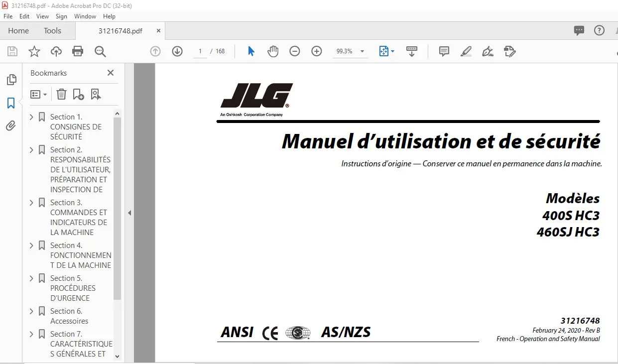Viewport: 618px width, 364px height.
Task: Open the zoom level dropdown arrow
Action: click(x=362, y=51)
